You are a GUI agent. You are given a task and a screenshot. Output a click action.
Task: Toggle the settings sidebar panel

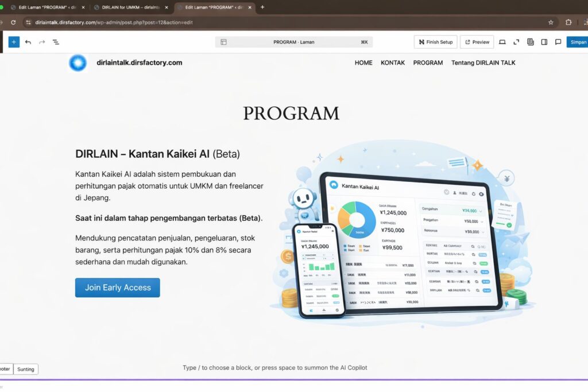pos(544,42)
